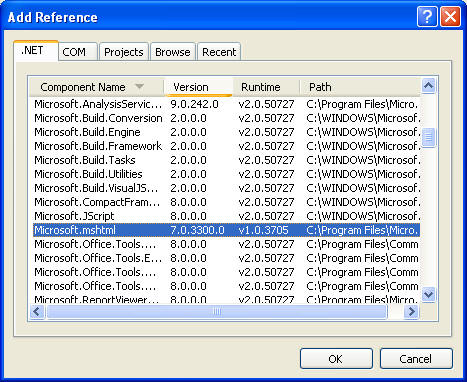
Task: Cancel the Add Reference dialog
Action: tap(416, 359)
